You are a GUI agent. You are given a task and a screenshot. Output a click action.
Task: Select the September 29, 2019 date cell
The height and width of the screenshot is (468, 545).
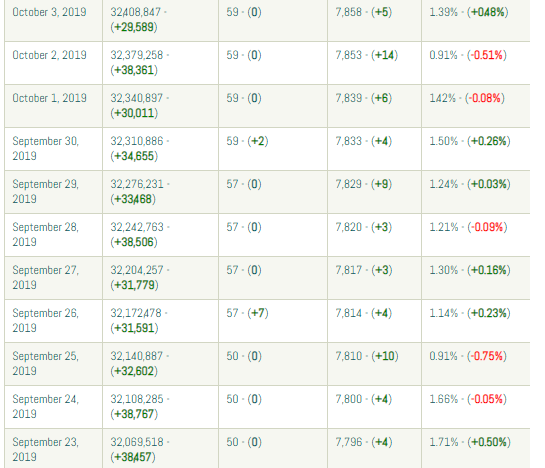[x=54, y=192]
